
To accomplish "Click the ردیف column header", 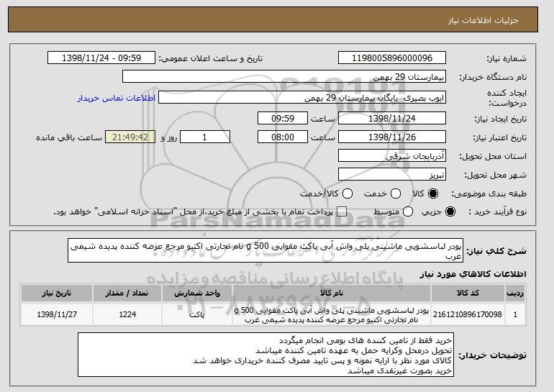I will [x=515, y=293].
